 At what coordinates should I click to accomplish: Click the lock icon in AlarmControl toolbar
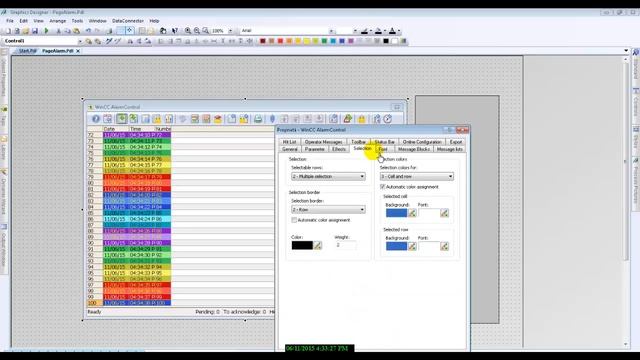pos(361,119)
